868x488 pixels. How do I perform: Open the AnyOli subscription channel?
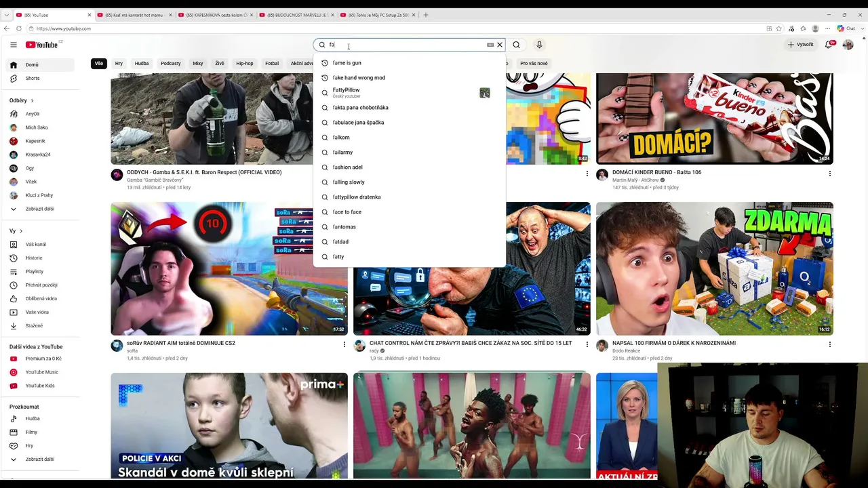[40, 114]
